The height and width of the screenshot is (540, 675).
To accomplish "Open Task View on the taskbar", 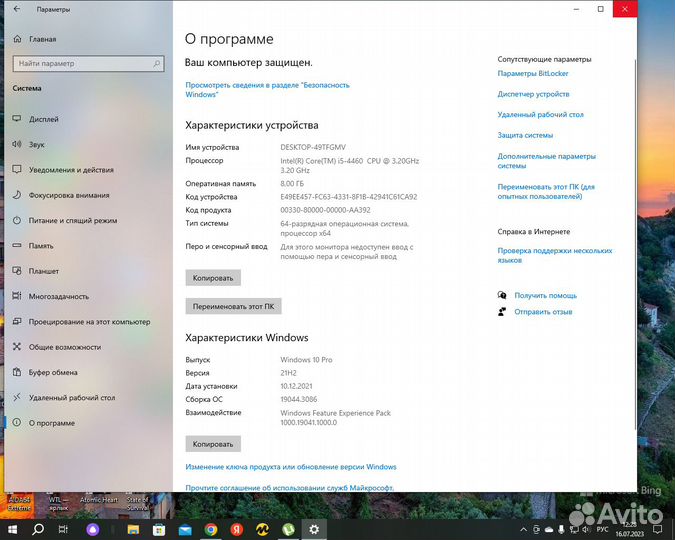I will (x=63, y=529).
